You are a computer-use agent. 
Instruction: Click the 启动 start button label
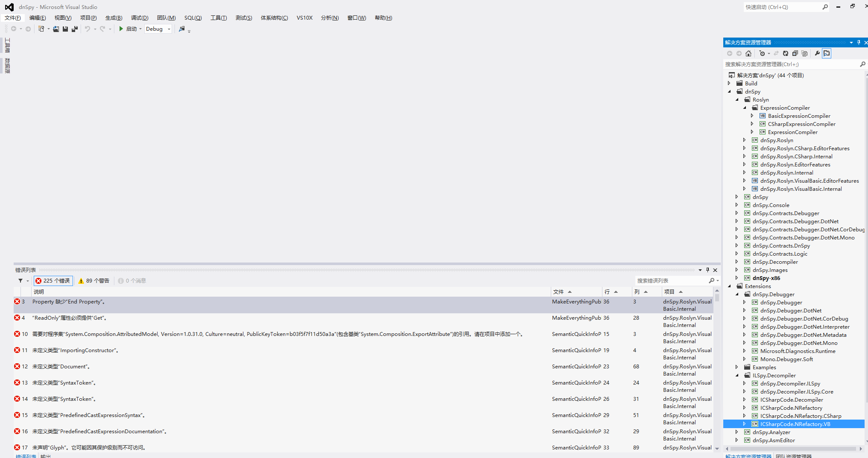pos(132,29)
